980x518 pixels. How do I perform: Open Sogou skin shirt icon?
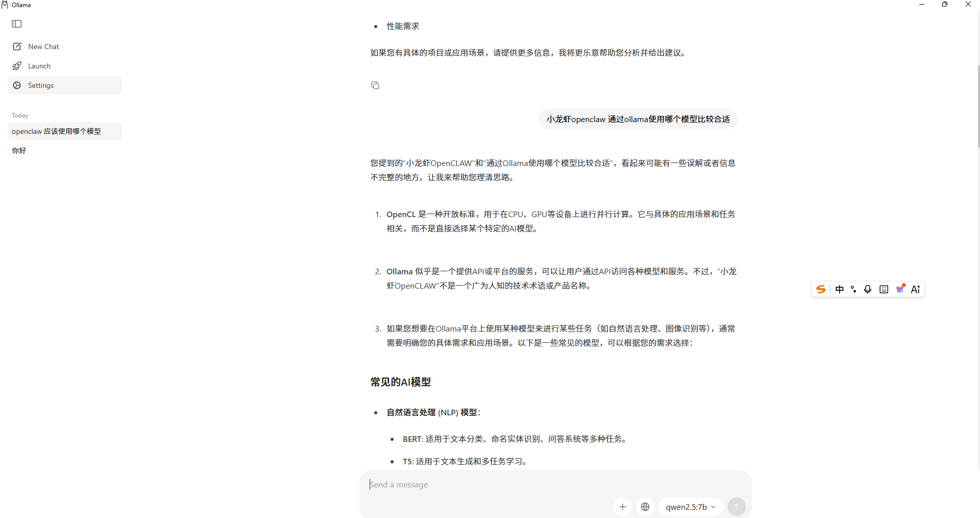pos(900,289)
